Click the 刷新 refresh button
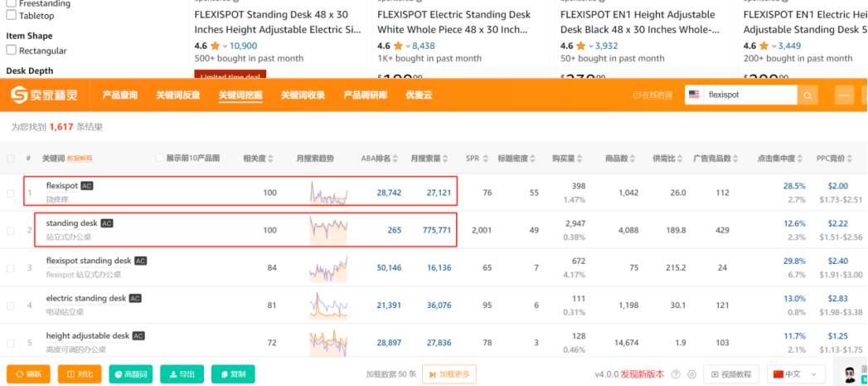Image resolution: width=868 pixels, height=386 pixels. coord(28,374)
